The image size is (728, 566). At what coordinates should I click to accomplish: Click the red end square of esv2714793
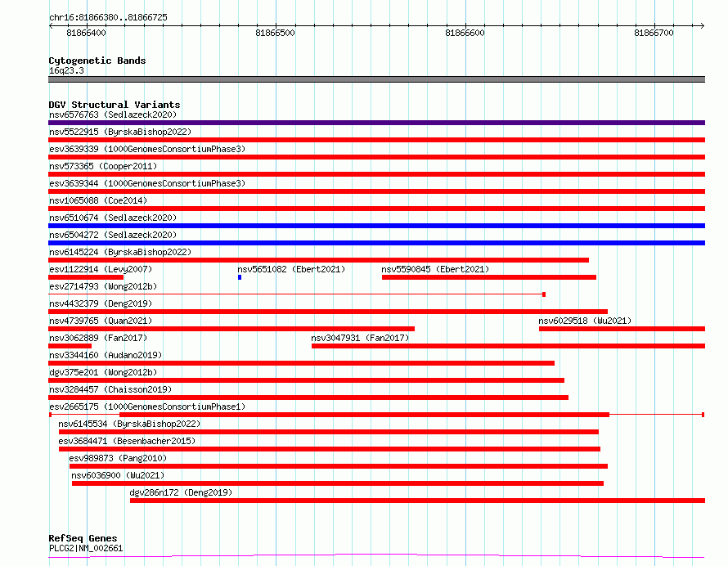(544, 294)
